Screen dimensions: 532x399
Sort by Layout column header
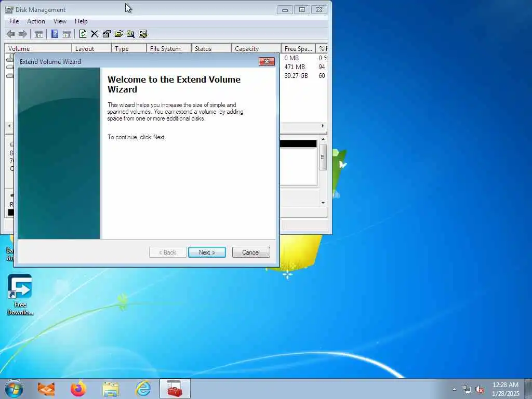point(91,48)
